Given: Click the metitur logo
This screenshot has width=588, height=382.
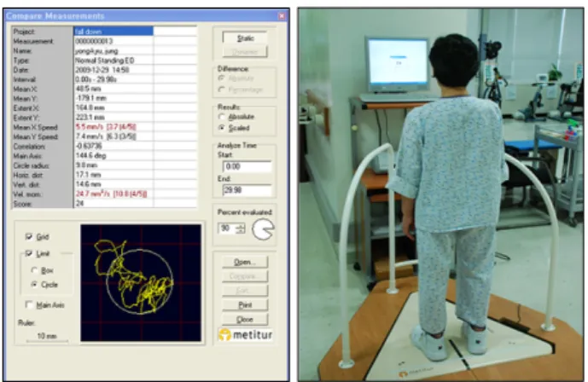Looking at the screenshot, I should (x=246, y=334).
